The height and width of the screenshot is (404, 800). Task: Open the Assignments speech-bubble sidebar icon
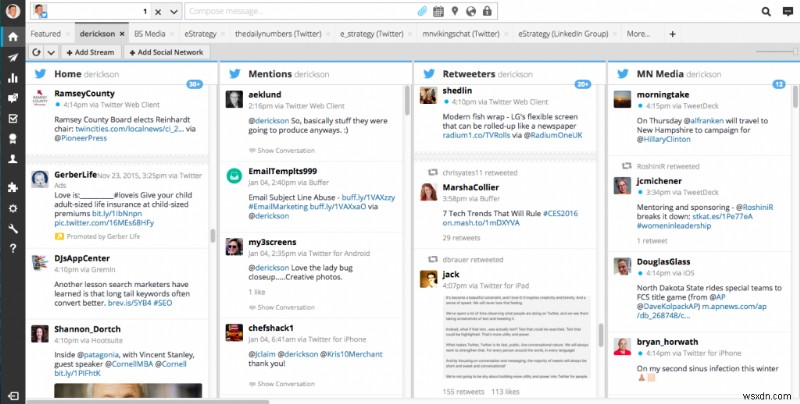coord(13,98)
